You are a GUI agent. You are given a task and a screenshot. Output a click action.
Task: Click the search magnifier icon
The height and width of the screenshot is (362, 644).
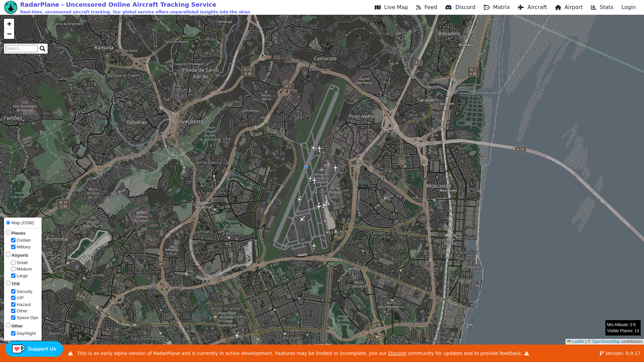point(42,49)
